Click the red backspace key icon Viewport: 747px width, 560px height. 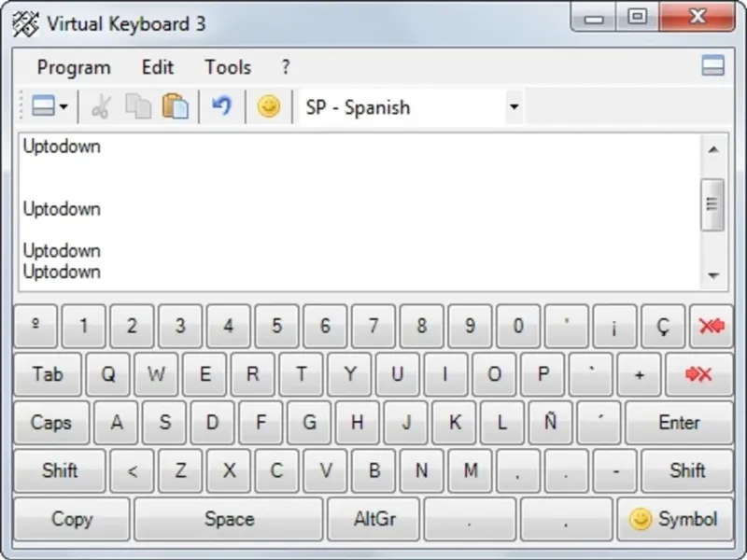[x=712, y=326]
